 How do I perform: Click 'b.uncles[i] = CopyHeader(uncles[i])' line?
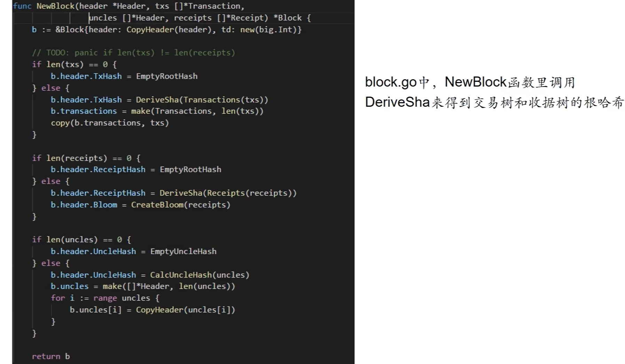pos(152,310)
